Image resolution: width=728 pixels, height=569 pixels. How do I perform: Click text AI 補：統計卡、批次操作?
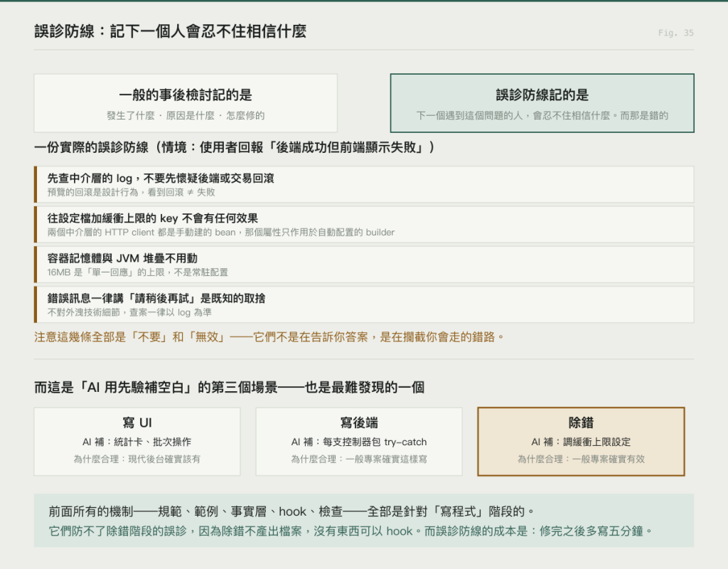click(x=137, y=442)
